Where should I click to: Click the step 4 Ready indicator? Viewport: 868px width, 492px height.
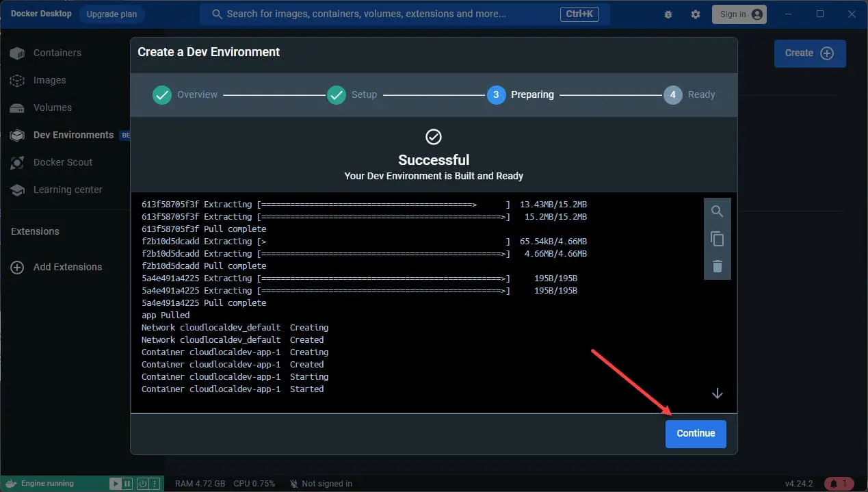coord(673,95)
